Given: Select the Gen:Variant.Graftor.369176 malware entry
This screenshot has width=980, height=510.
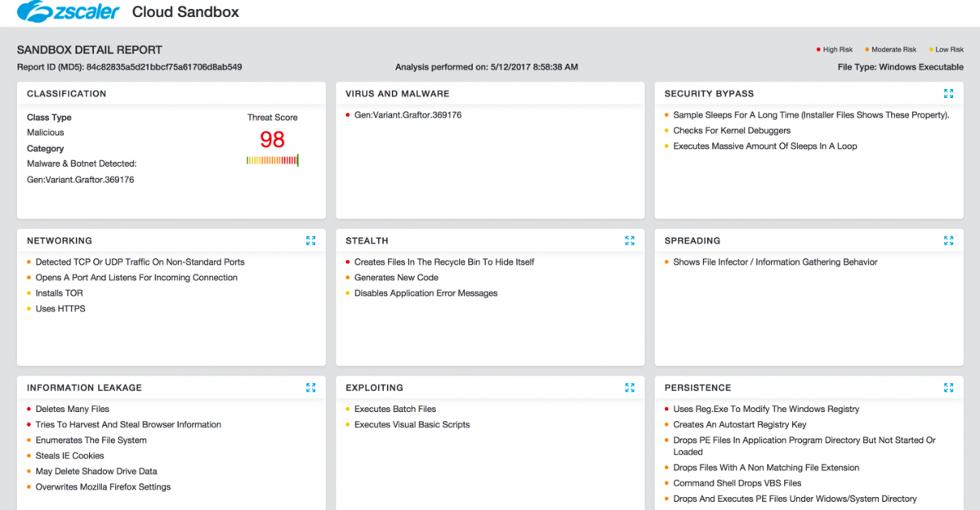Looking at the screenshot, I should (408, 115).
